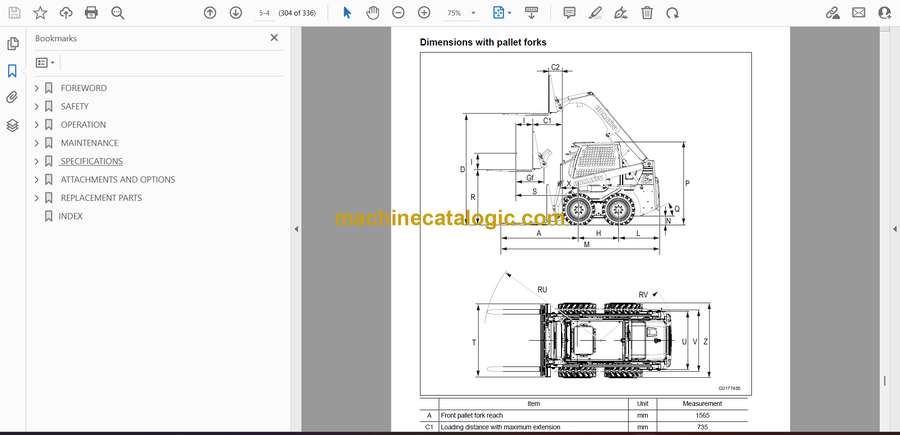The height and width of the screenshot is (435, 900).
Task: Open the INDEX bookmark
Action: 70,216
